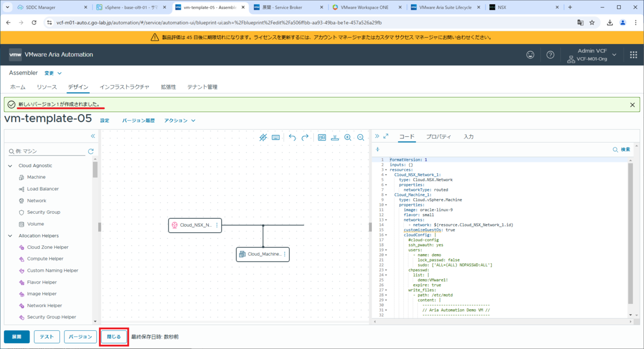
Task: Open the VMware services grid icon
Action: click(x=633, y=55)
